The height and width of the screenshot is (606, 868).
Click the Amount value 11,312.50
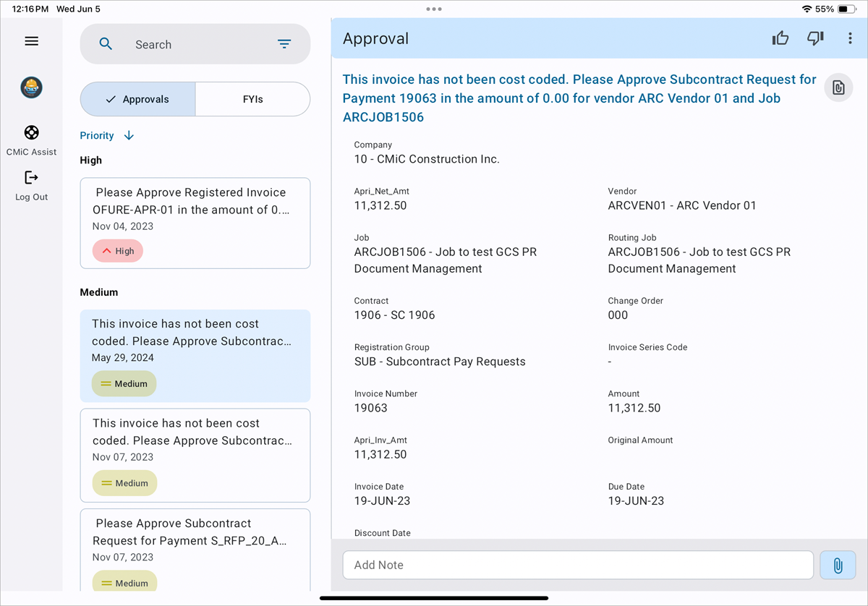pyautogui.click(x=634, y=408)
